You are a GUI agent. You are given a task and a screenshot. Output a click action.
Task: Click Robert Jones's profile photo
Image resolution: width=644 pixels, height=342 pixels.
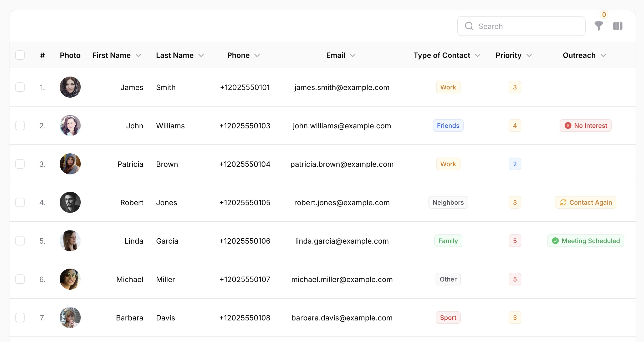tap(70, 202)
